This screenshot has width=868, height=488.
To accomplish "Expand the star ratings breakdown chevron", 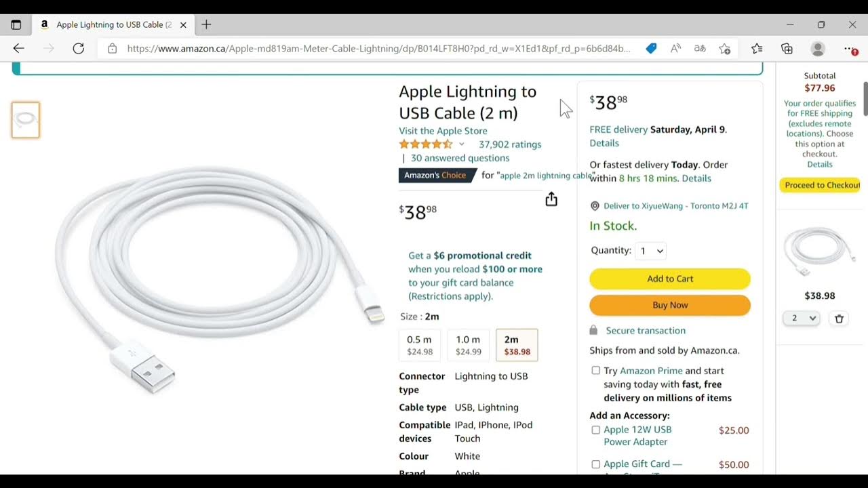I will (x=462, y=144).
